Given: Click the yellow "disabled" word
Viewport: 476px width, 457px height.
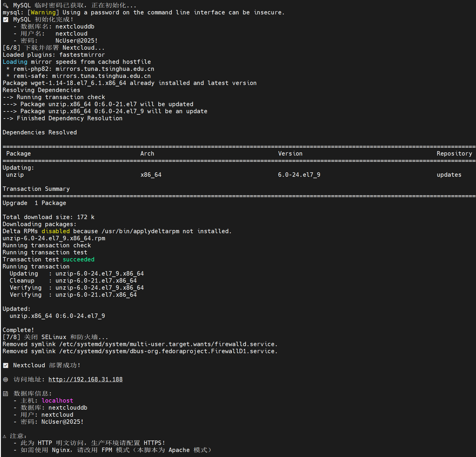Looking at the screenshot, I should coord(56,231).
